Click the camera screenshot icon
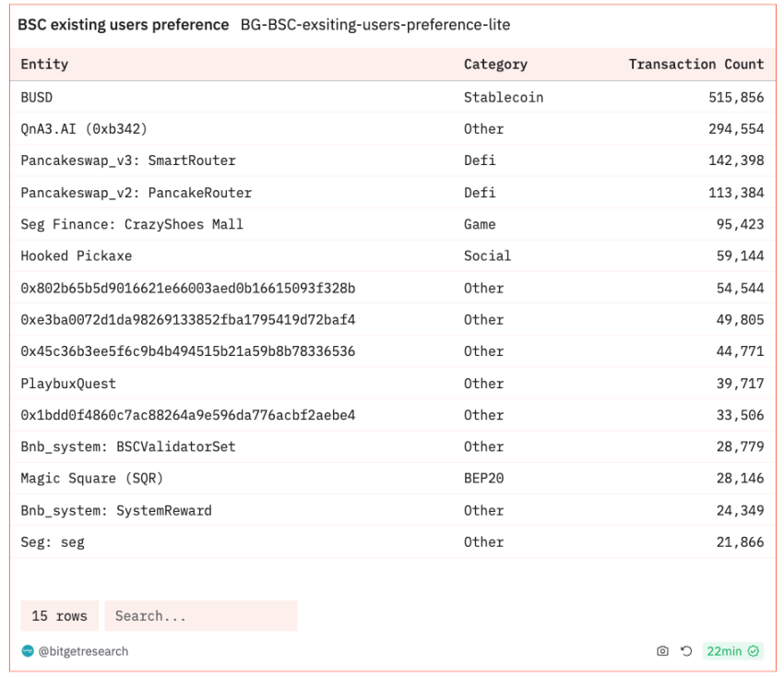The image size is (784, 677). [x=662, y=651]
